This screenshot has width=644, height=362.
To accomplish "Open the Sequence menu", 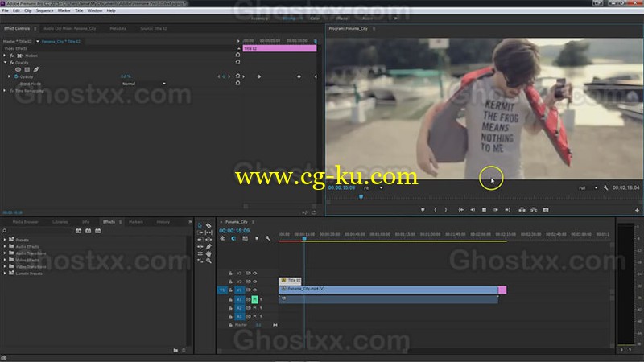I will [x=45, y=10].
